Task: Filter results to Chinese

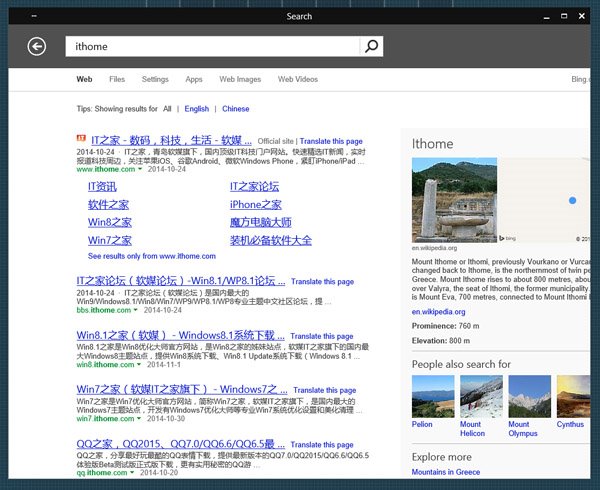Action: 236,109
